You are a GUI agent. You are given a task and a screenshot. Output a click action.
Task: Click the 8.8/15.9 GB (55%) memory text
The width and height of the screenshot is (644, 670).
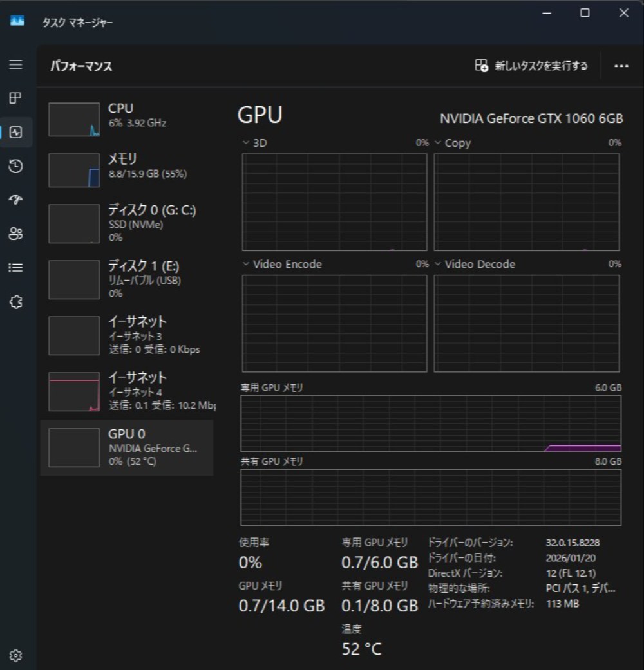point(147,174)
